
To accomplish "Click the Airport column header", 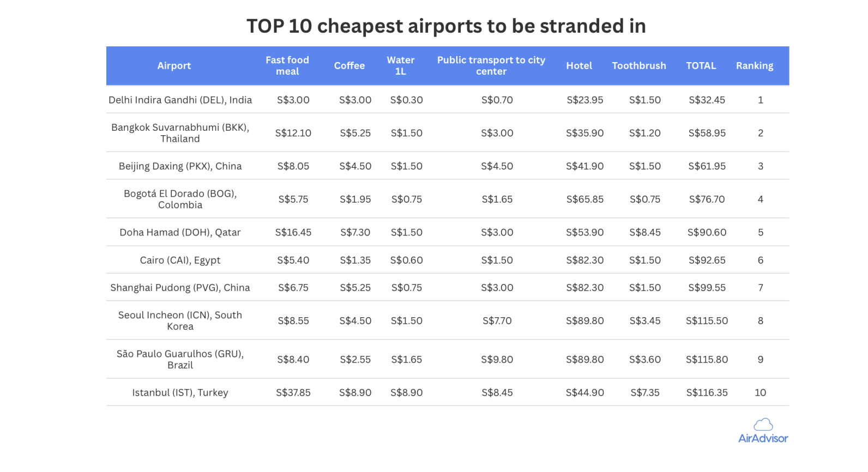I will pyautogui.click(x=174, y=65).
